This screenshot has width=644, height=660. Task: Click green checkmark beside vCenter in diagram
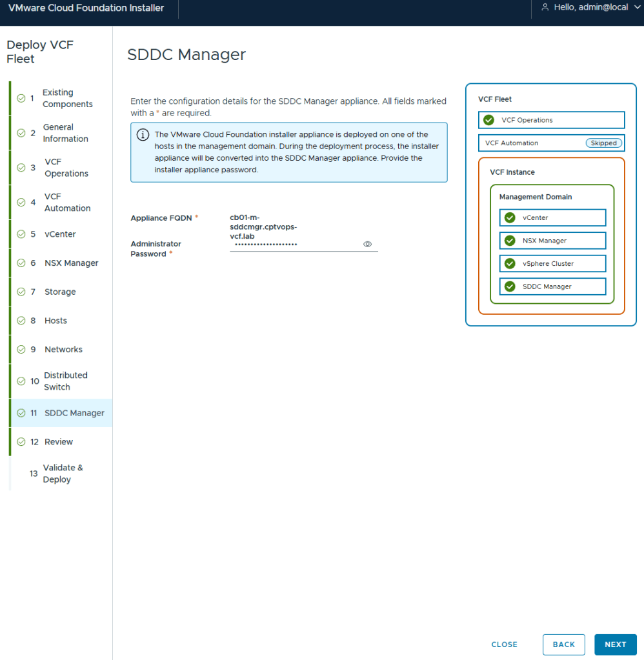point(510,218)
